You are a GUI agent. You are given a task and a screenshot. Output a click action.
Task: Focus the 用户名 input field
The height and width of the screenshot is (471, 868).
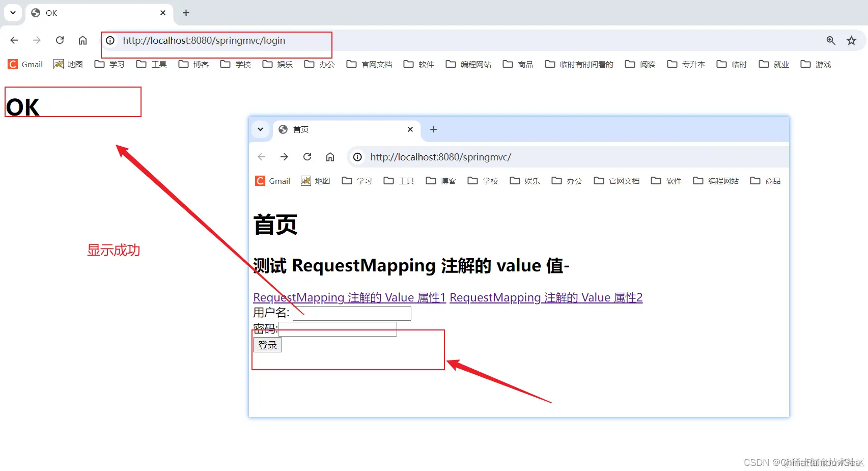click(352, 313)
